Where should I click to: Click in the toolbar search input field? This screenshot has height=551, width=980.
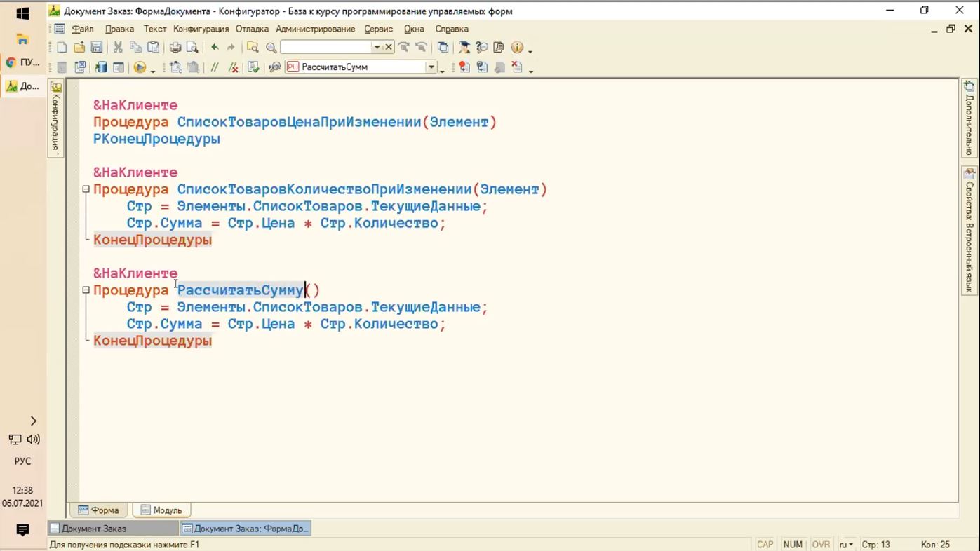[326, 48]
